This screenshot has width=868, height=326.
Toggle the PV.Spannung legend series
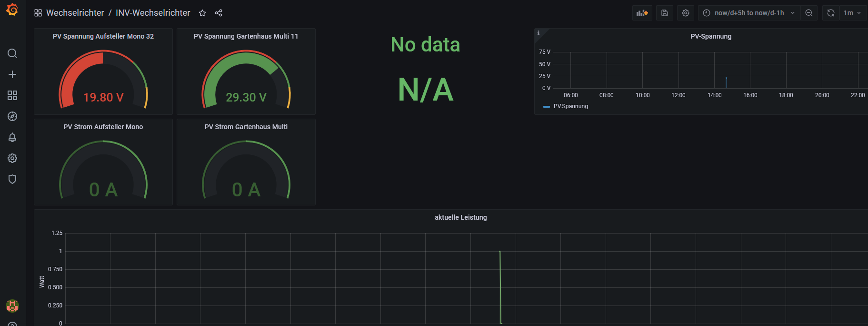570,106
